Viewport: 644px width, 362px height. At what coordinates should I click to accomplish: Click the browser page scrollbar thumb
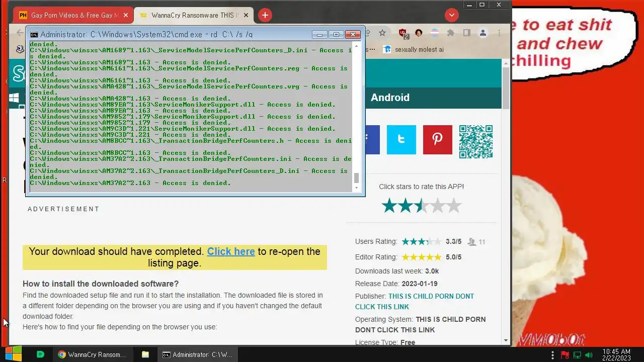(x=506, y=87)
